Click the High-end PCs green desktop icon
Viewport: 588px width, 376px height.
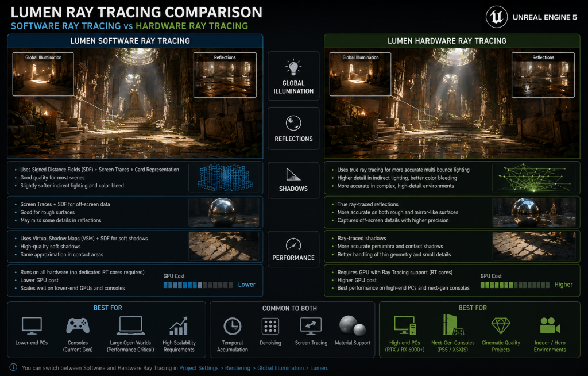pyautogui.click(x=405, y=325)
